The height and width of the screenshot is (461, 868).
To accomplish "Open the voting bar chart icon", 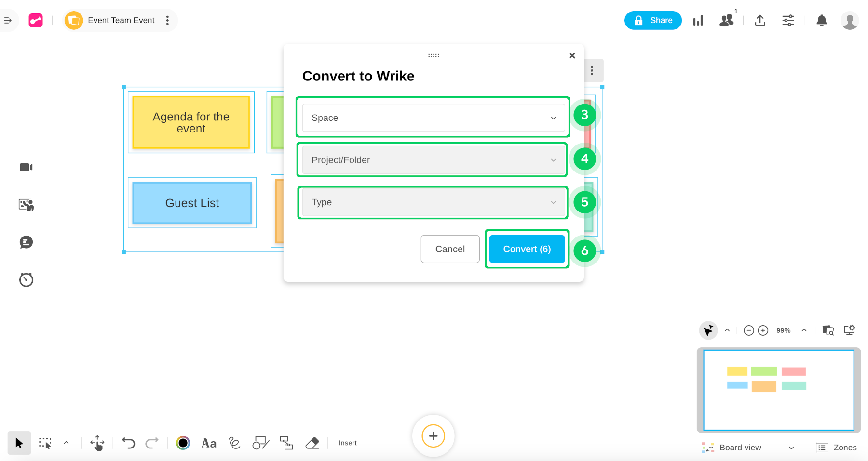I will [x=698, y=21].
